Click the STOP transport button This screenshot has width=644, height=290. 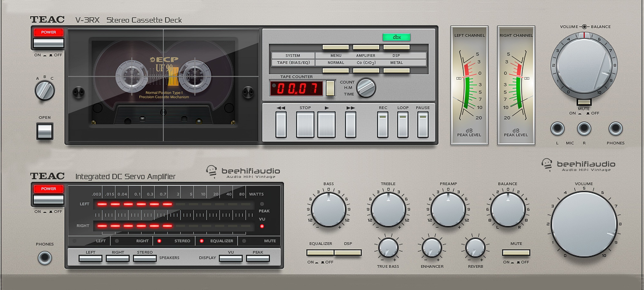point(305,124)
